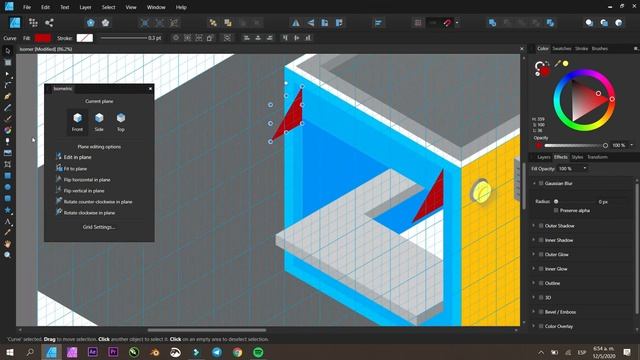The image size is (640, 360).
Task: Select the Move tool in the toolbox
Action: [7, 51]
